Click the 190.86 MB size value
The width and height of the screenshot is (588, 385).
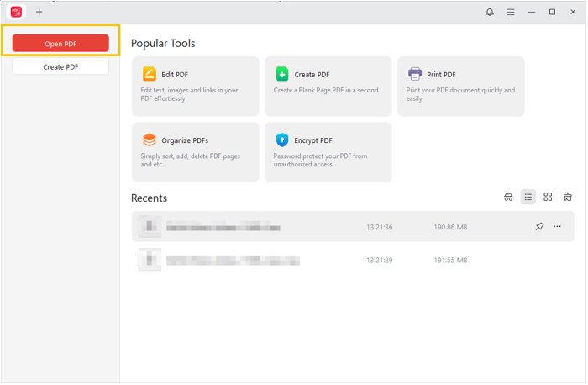point(450,227)
